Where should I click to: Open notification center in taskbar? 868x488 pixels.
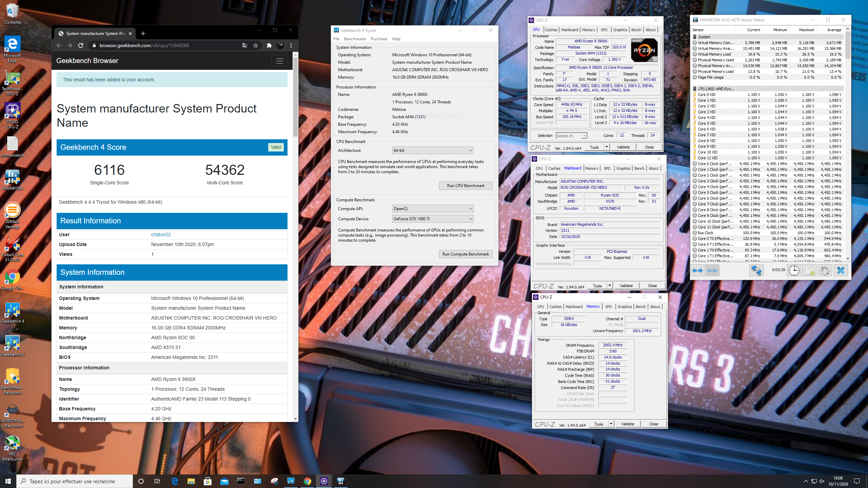coord(857,481)
